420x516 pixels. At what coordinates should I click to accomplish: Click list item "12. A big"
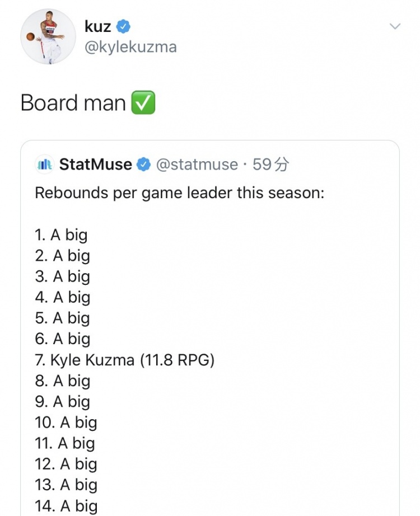coord(66,464)
